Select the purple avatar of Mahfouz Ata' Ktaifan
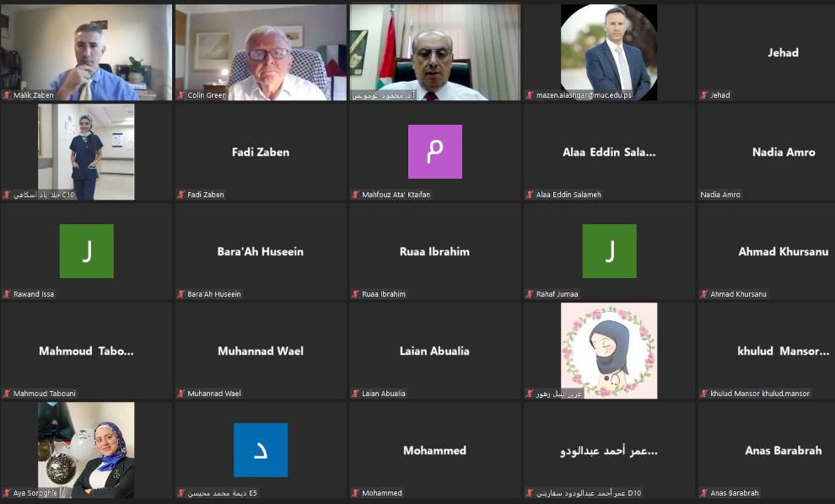The height and width of the screenshot is (504, 835). [435, 152]
